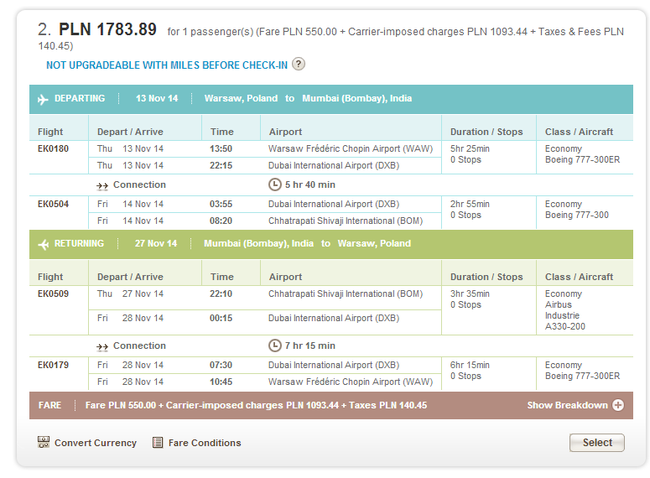Click the returning airplane icon
Viewport: 650px width, 478px height.
tap(43, 243)
